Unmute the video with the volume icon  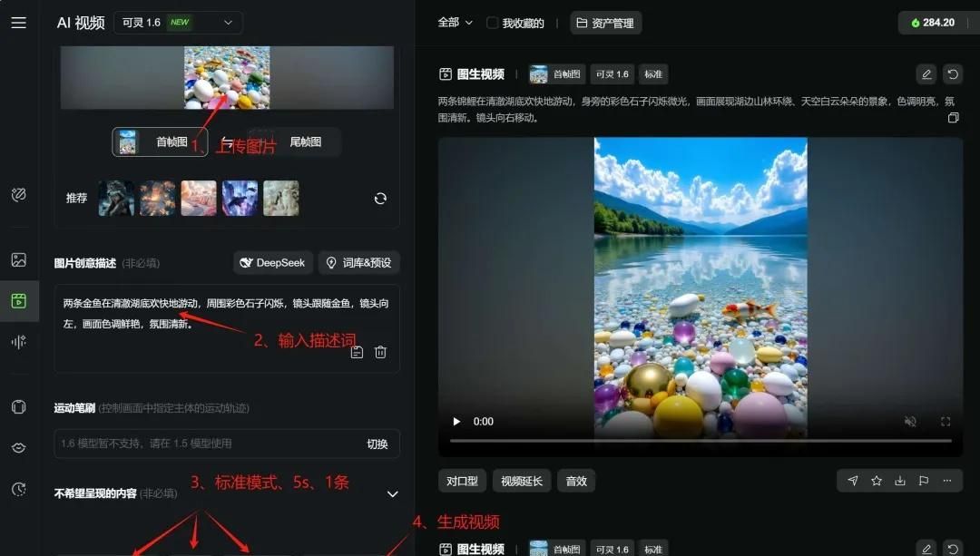pyautogui.click(x=910, y=422)
